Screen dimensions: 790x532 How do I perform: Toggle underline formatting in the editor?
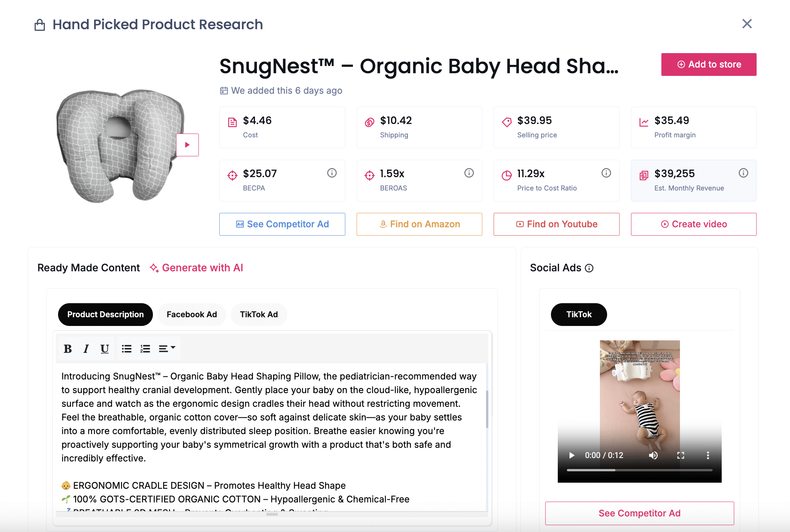(105, 349)
